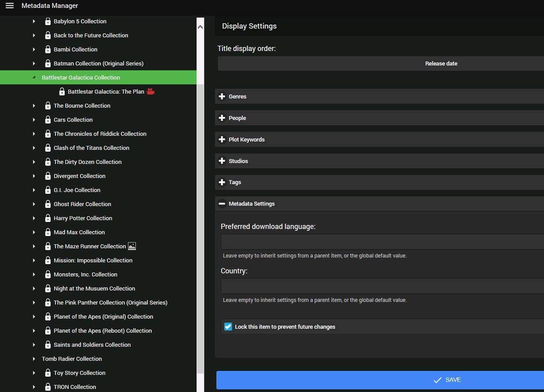Select Mission: Impossible Collection in tree
Screen dimensions: 544x392
tap(93, 260)
